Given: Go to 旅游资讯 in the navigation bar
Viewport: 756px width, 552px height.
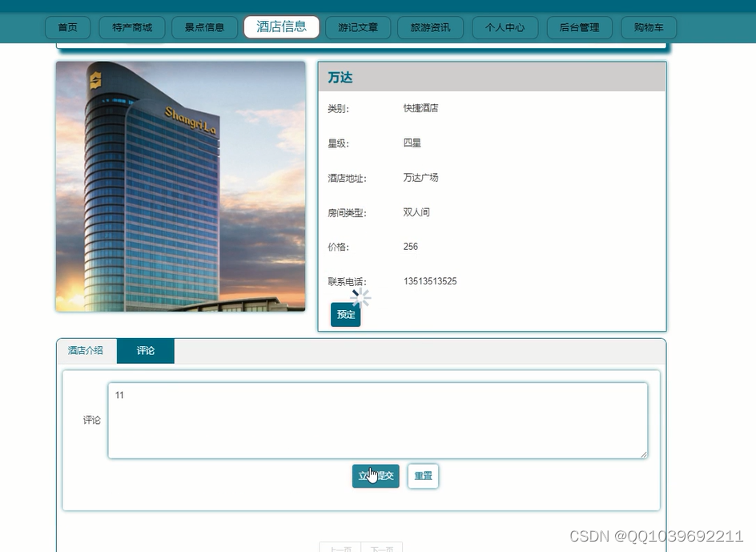Looking at the screenshot, I should 430,27.
